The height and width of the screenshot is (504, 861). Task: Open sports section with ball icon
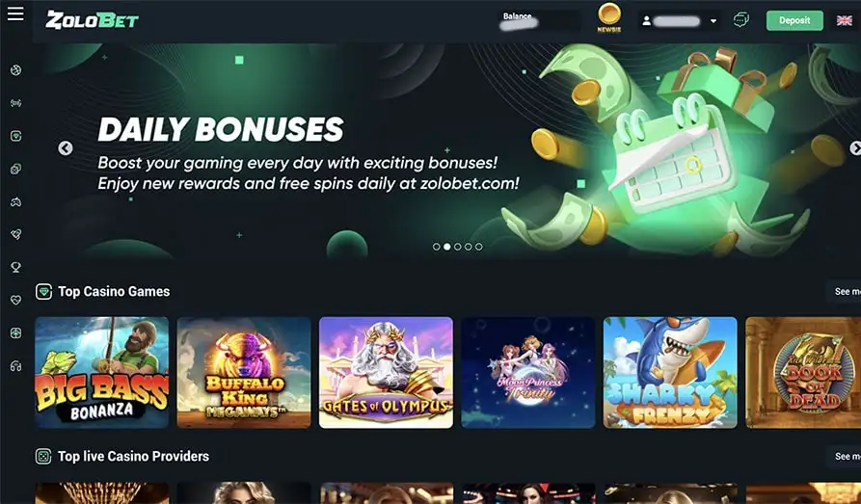point(16,70)
